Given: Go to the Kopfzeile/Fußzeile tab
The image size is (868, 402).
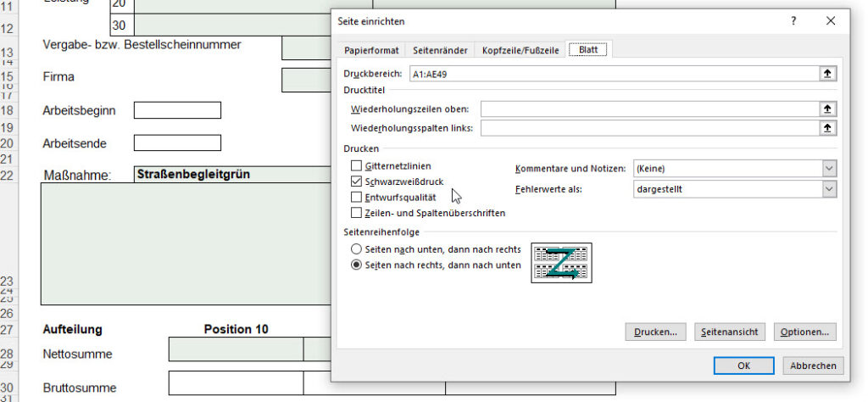Looking at the screenshot, I should point(520,51).
